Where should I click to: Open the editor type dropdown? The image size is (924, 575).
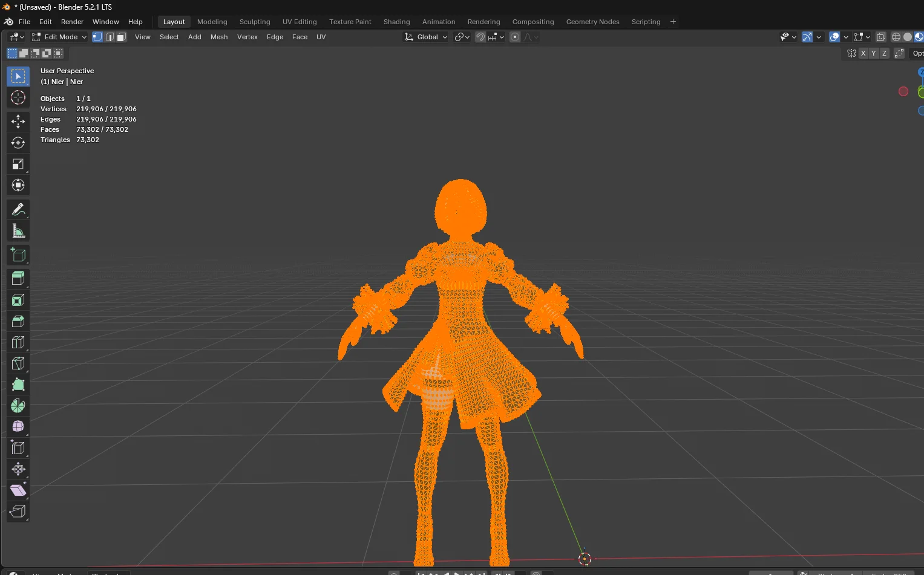[x=16, y=37]
